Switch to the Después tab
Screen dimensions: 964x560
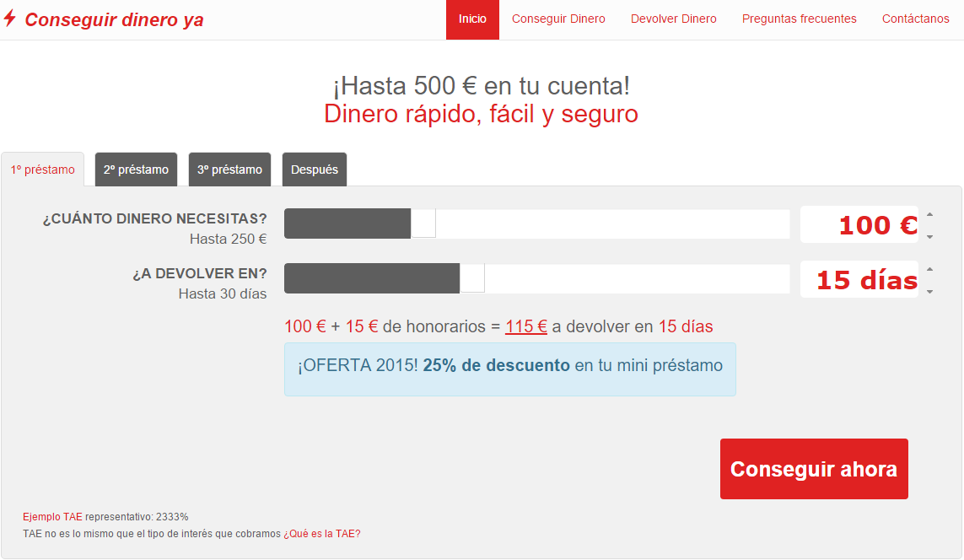pos(314,170)
